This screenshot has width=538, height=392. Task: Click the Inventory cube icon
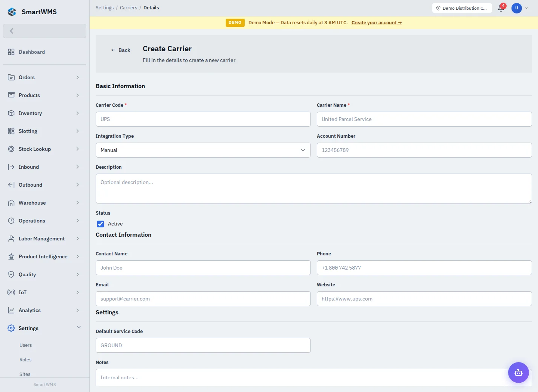point(11,113)
